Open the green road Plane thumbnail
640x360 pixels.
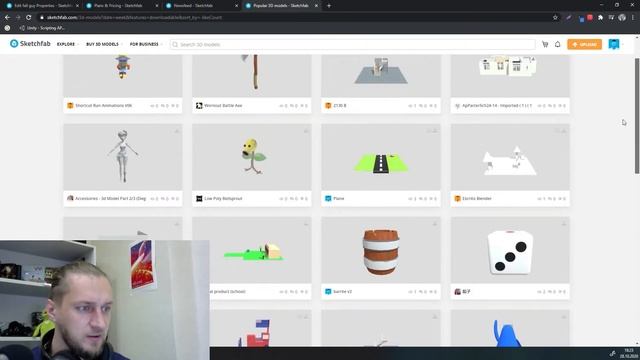(x=381, y=157)
